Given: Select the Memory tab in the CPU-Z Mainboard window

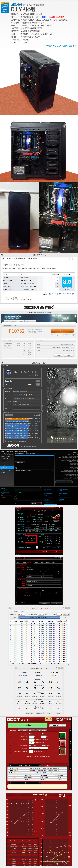Looking at the screenshot, I should point(37,562).
